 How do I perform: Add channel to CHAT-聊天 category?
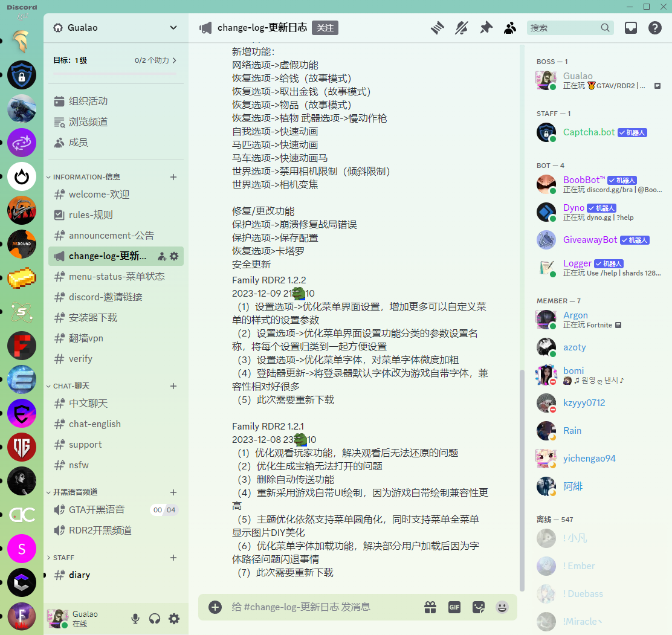click(173, 386)
